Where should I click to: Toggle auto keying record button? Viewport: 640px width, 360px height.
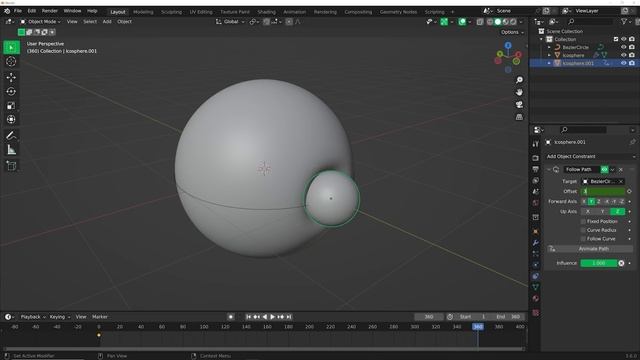click(231, 317)
